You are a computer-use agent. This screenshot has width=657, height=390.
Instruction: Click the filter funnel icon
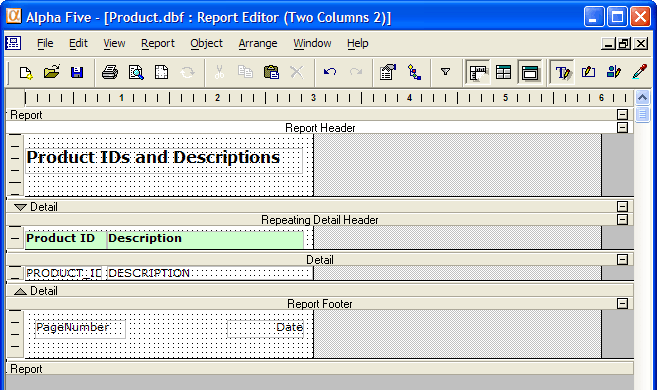445,72
